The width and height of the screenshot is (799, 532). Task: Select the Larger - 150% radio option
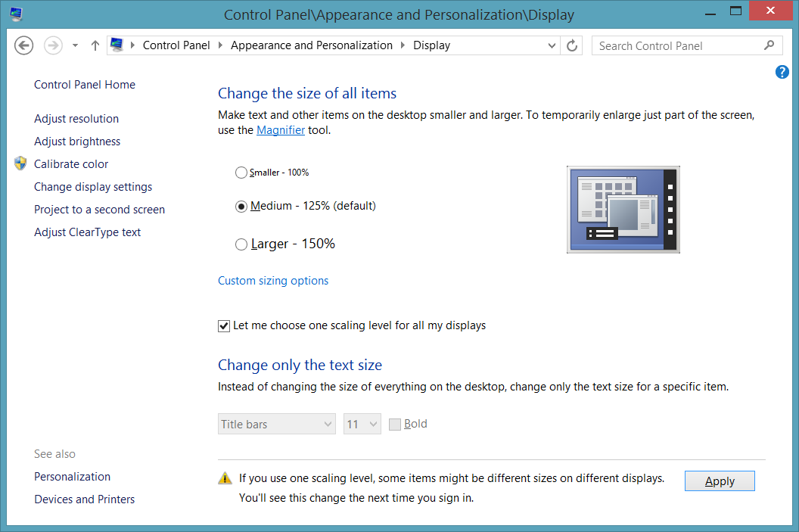(x=241, y=244)
